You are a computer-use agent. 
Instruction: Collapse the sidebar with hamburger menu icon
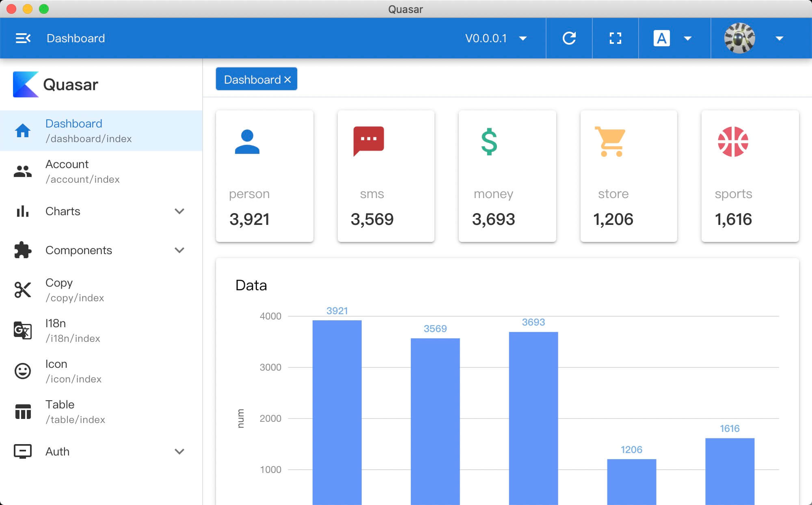pyautogui.click(x=23, y=38)
